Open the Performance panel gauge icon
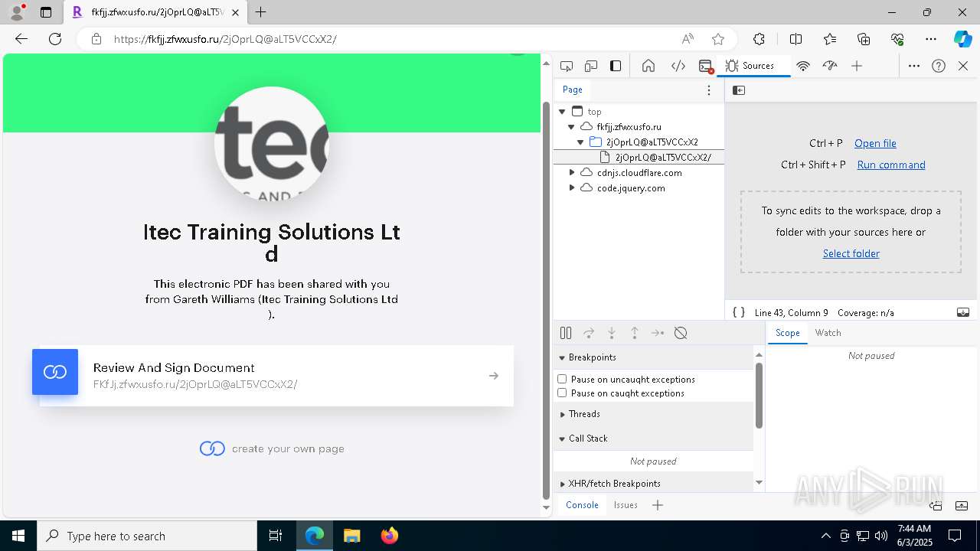Viewport: 980px width, 551px height. pyautogui.click(x=830, y=66)
